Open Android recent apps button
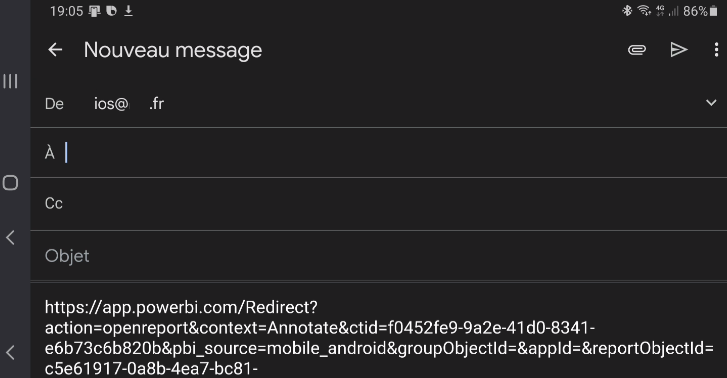The height and width of the screenshot is (378, 727). pos(10,81)
